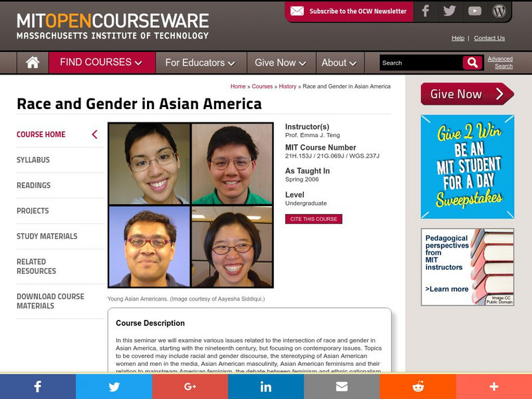Share on Reddit from the bottom bar
The image size is (532, 399).
(418, 386)
